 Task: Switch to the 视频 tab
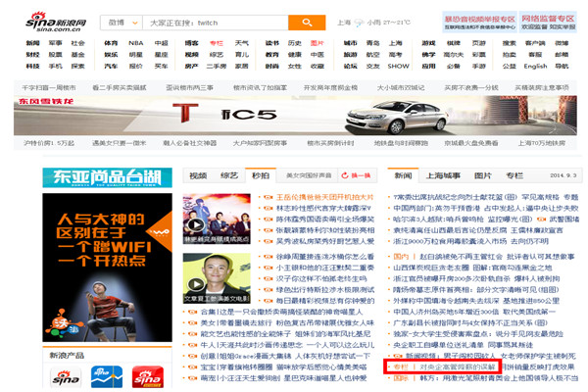tap(198, 175)
